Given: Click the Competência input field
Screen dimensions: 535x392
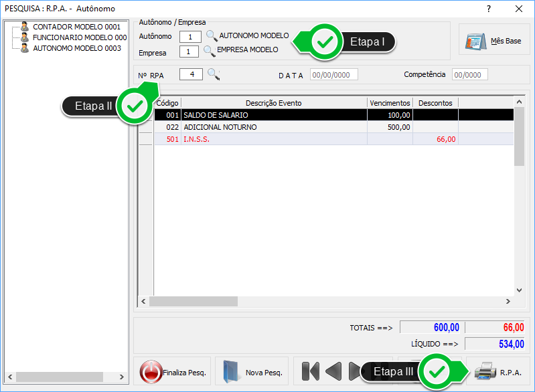Looking at the screenshot, I should point(469,75).
